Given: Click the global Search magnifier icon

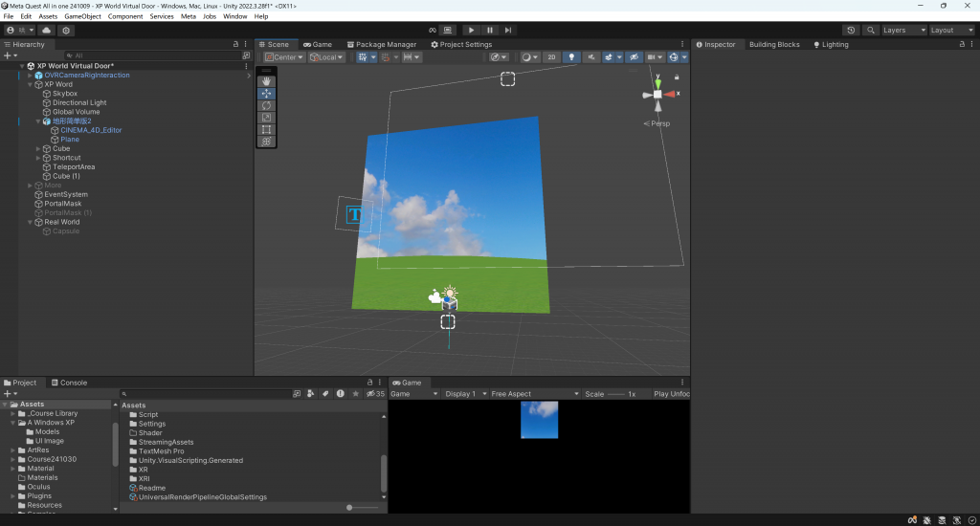Looking at the screenshot, I should pyautogui.click(x=870, y=30).
